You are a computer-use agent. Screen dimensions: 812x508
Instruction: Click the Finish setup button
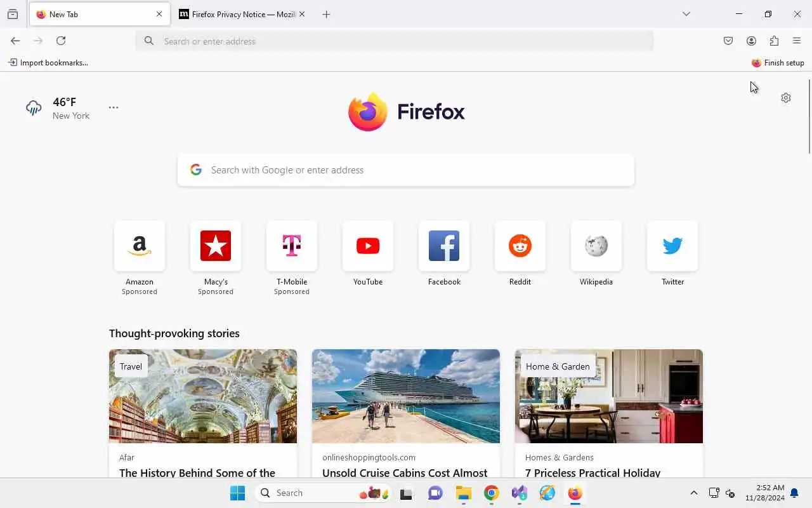(778, 63)
